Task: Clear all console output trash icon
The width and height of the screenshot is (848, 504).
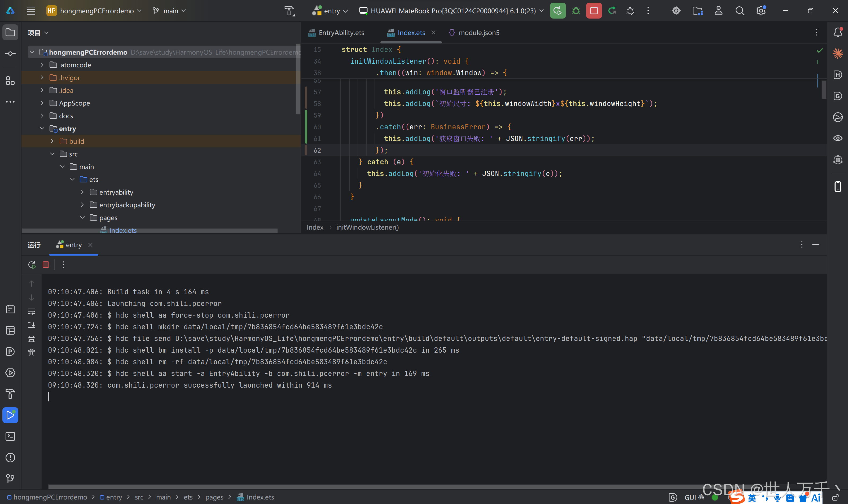Action: 32,353
